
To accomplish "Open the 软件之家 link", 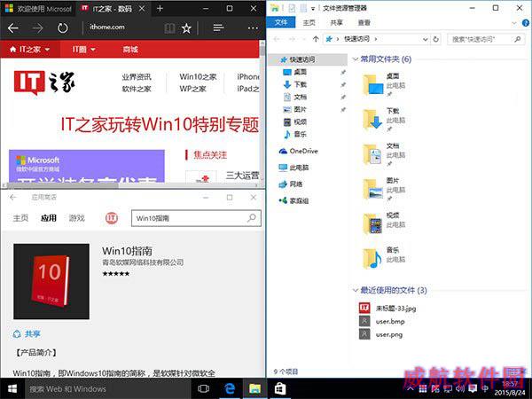I will [137, 89].
